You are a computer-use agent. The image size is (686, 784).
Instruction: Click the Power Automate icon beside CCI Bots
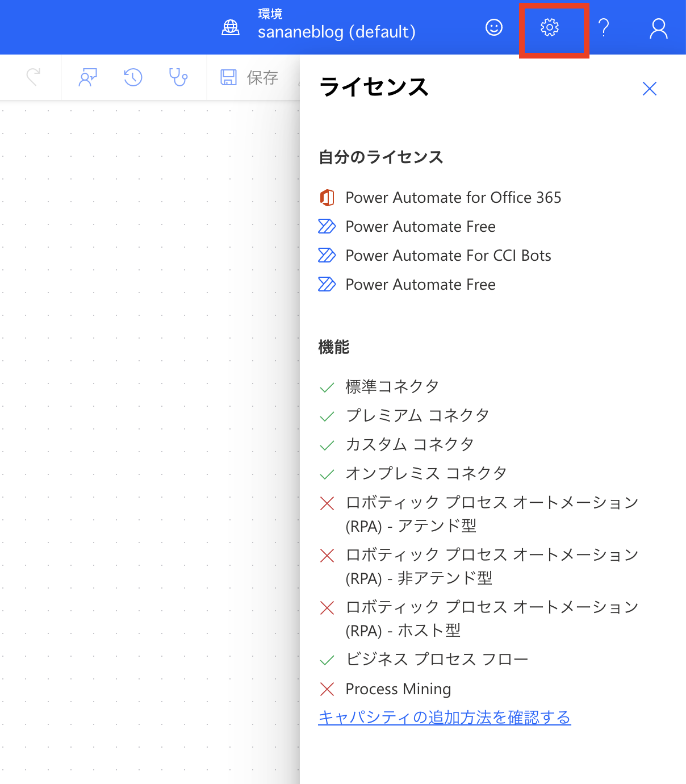[x=327, y=256]
